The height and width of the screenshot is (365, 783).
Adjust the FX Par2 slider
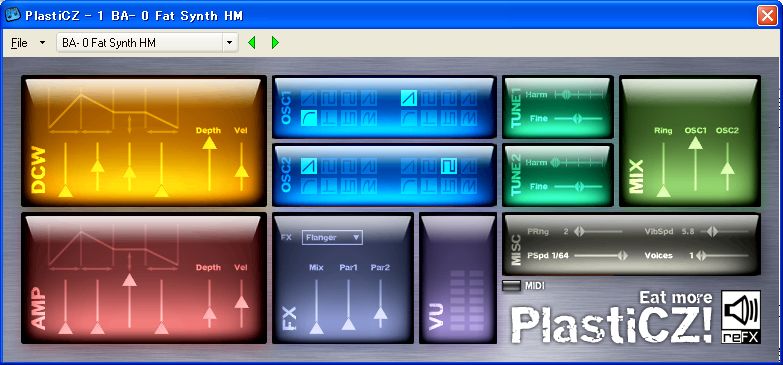coord(380,304)
